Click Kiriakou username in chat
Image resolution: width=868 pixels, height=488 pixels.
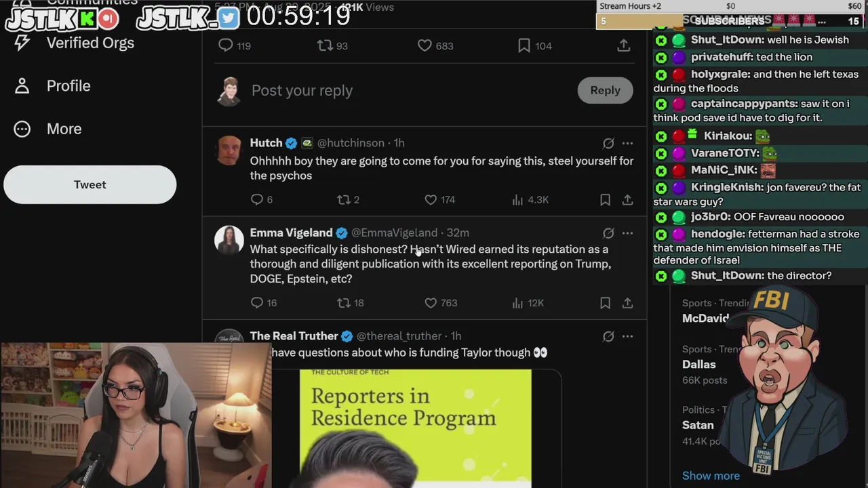(727, 136)
